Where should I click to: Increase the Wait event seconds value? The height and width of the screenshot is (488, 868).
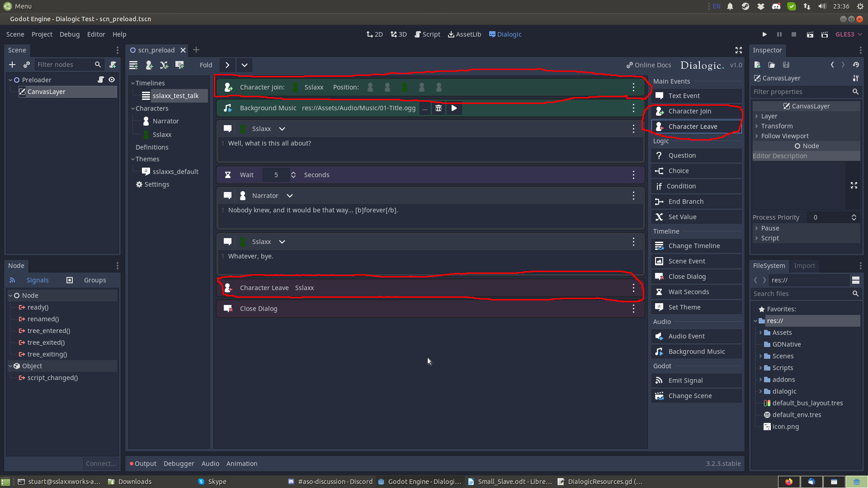pyautogui.click(x=293, y=172)
